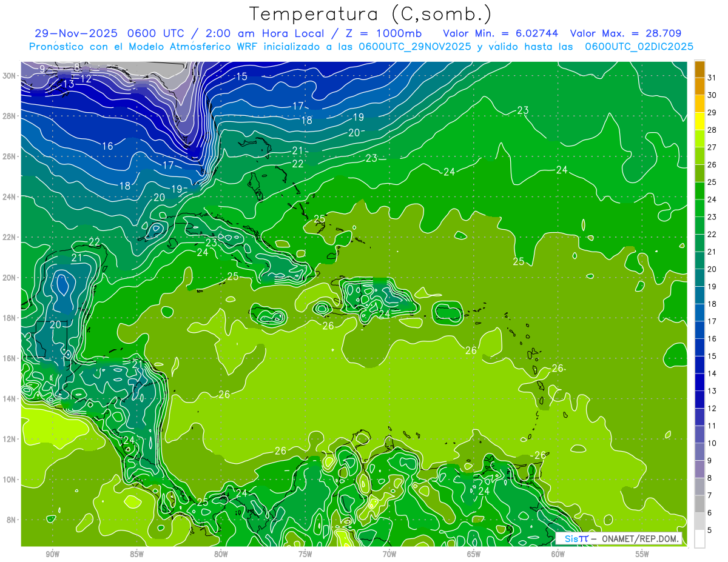This screenshot has height=562, width=728.
Task: Pick the orange scale segment between 30 and 31
Action: coord(699,86)
